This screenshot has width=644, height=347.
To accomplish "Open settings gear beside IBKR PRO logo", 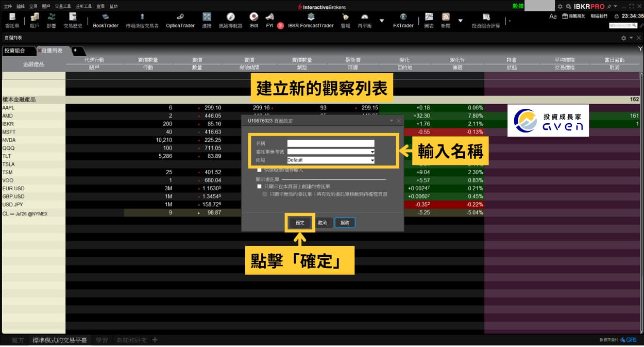I will [x=560, y=7].
